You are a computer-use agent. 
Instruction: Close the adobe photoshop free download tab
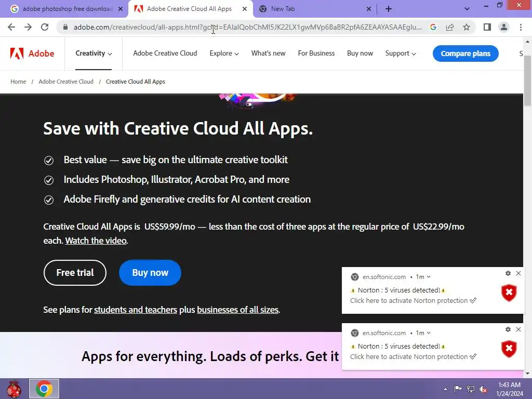pyautogui.click(x=121, y=9)
